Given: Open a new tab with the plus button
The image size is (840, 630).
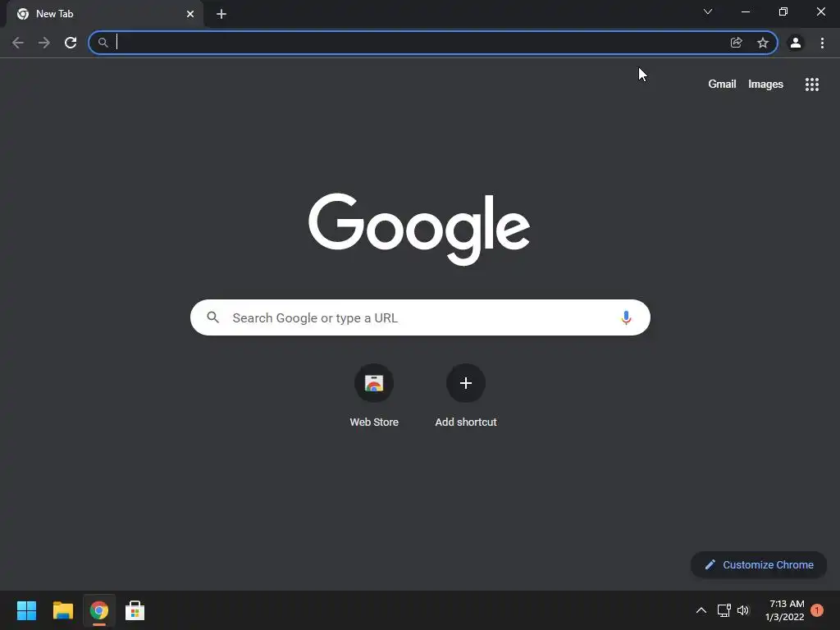Looking at the screenshot, I should (221, 14).
